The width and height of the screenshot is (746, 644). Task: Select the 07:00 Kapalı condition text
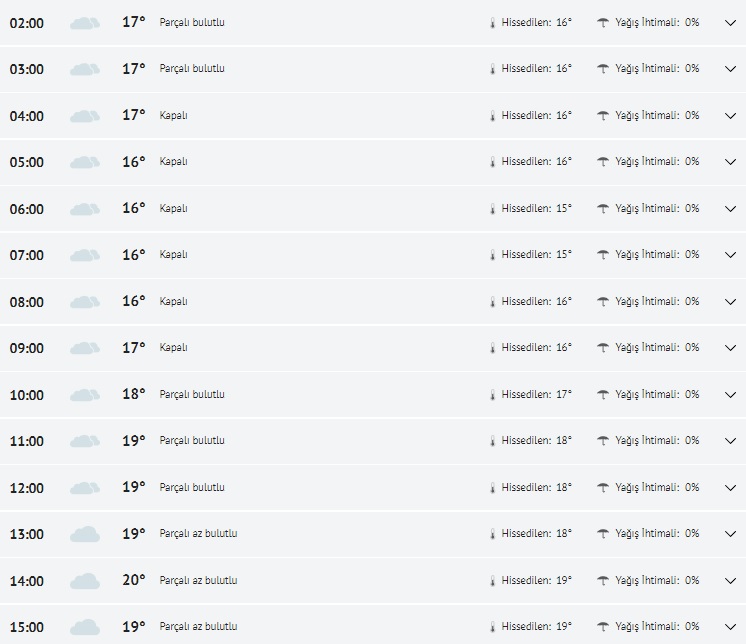174,255
